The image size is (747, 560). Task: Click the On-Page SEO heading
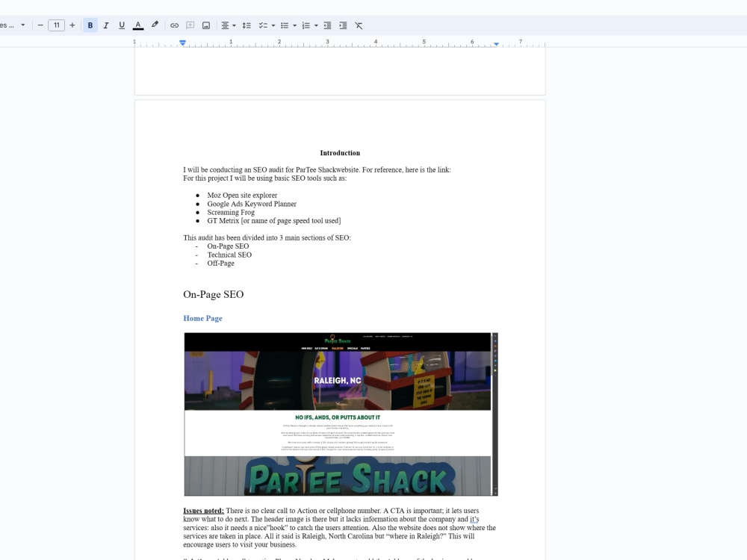coord(214,294)
